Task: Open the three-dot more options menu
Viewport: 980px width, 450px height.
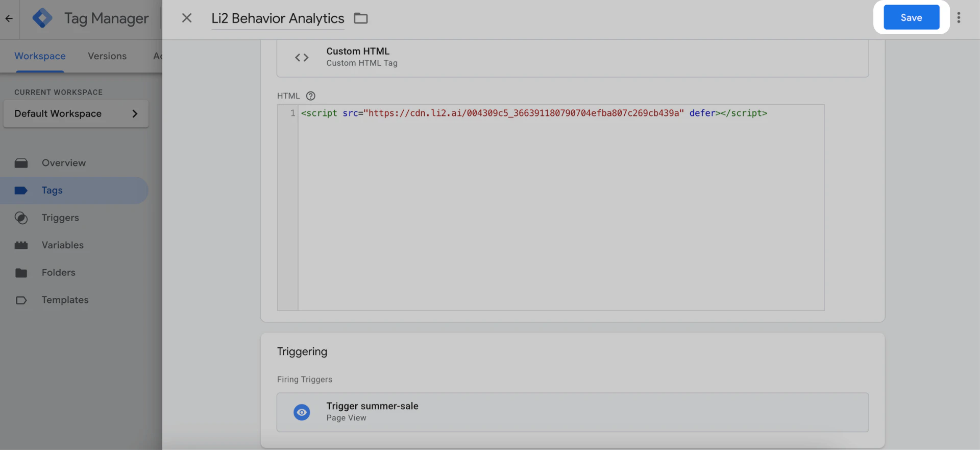Action: (x=959, y=17)
